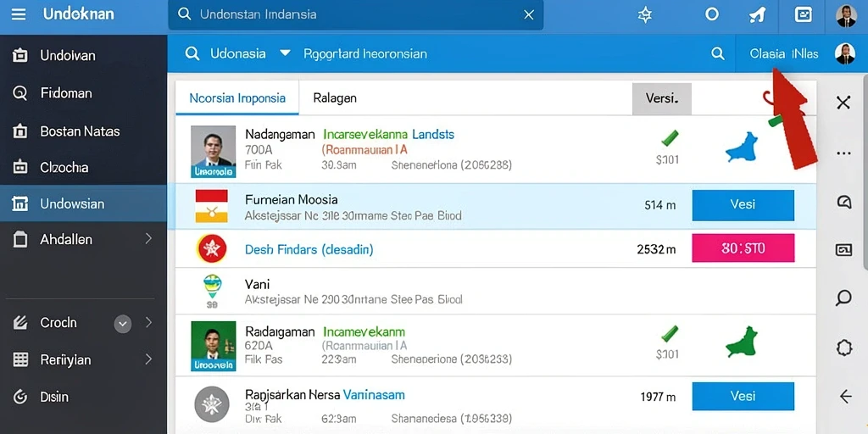Expand the Reriiyian chevron
Image resolution: width=868 pixels, height=434 pixels.
pyautogui.click(x=148, y=359)
